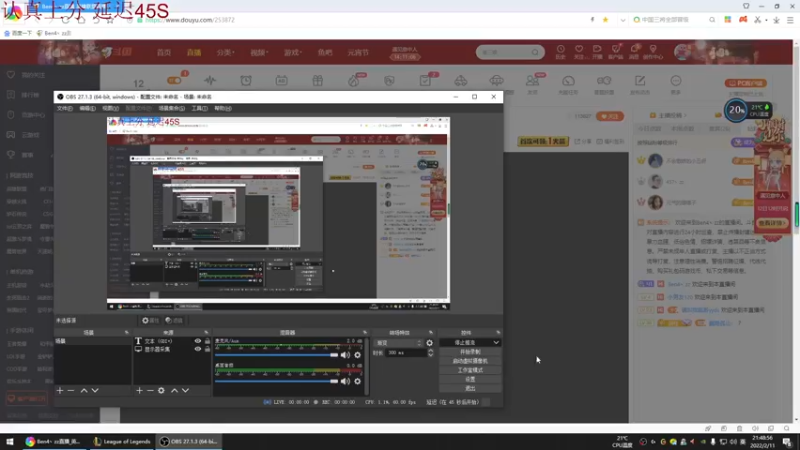This screenshot has height=450, width=800.
Task: Click Start Recording button in OBS Controls
Action: pos(470,352)
